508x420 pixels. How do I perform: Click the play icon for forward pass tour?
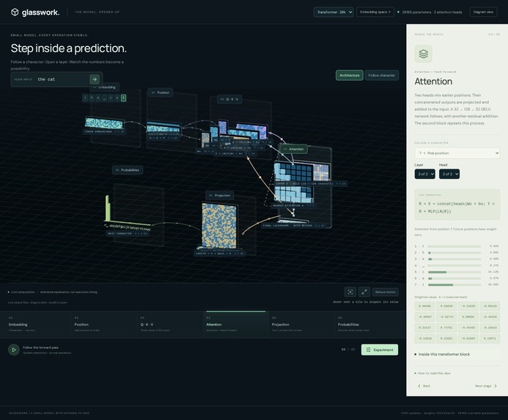pos(14,350)
